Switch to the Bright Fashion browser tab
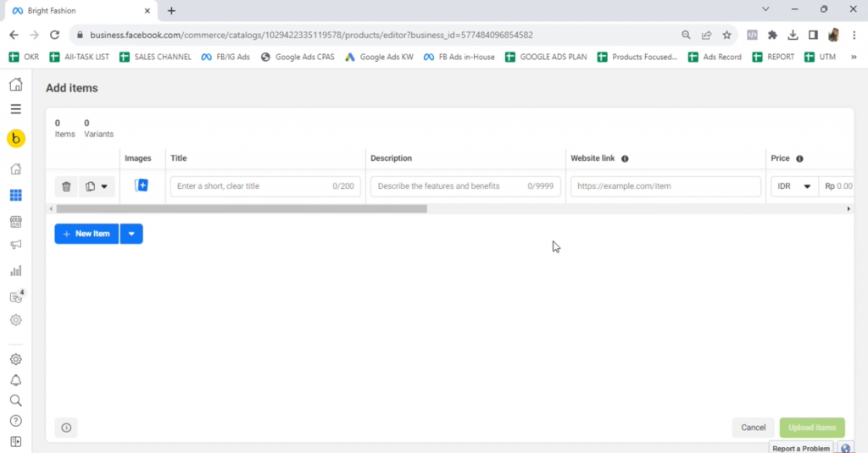Viewport: 868px width, 453px height. click(x=76, y=11)
